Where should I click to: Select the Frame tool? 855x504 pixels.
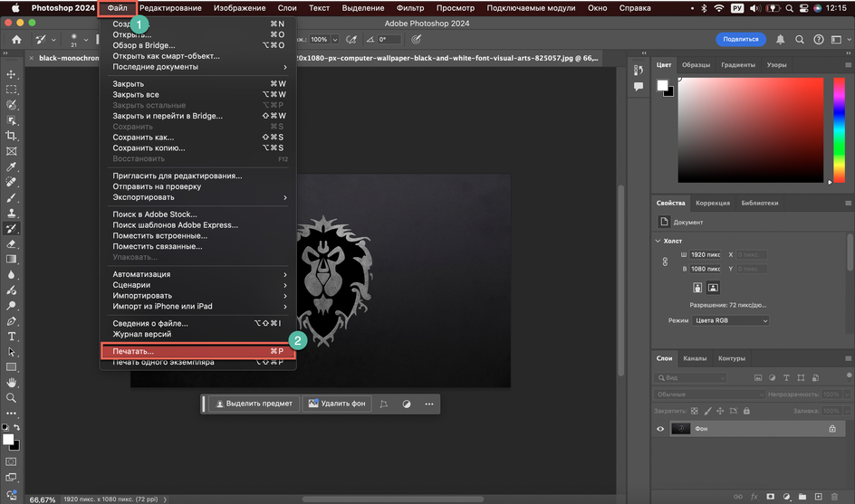11,151
